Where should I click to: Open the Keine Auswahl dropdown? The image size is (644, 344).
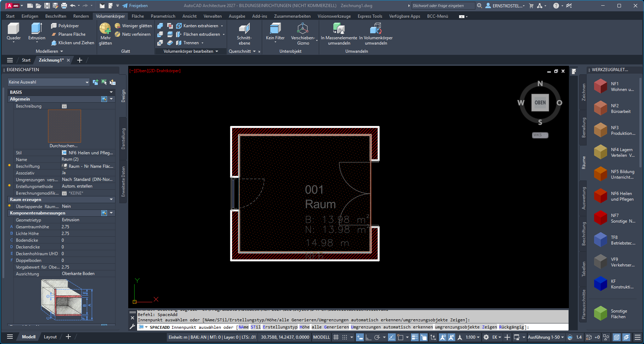49,82
